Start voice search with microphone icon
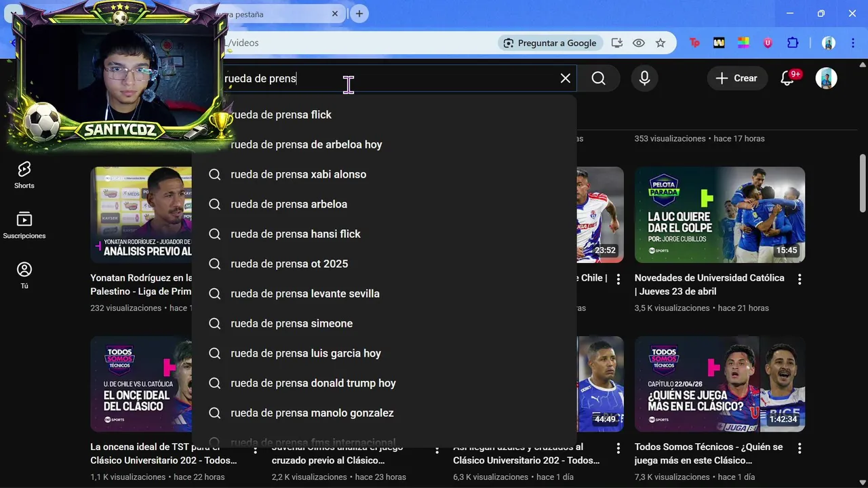This screenshot has width=868, height=488. [645, 79]
